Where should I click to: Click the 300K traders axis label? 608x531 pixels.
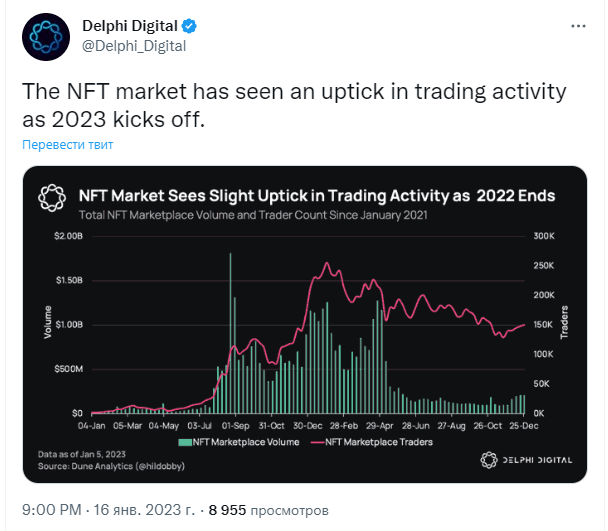[x=546, y=236]
